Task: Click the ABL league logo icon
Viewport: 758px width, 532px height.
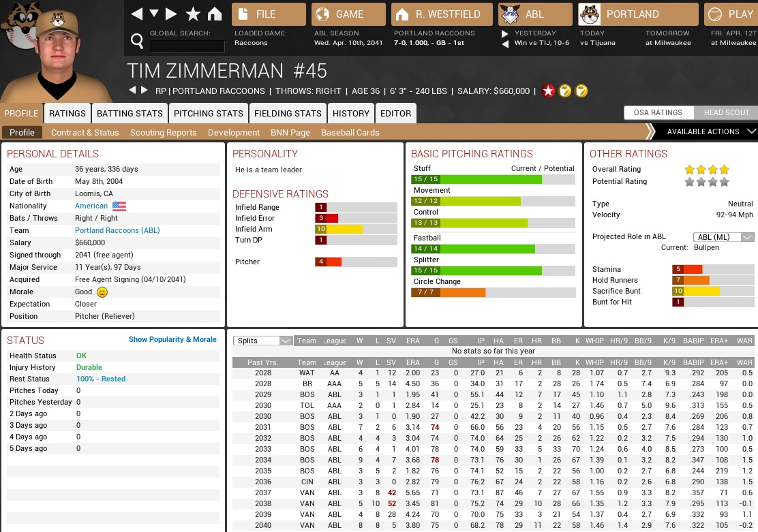Action: [x=511, y=14]
